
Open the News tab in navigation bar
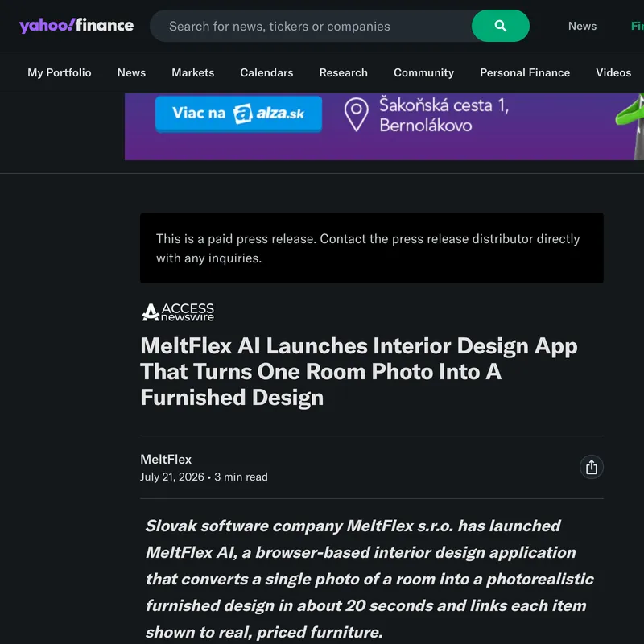[131, 72]
